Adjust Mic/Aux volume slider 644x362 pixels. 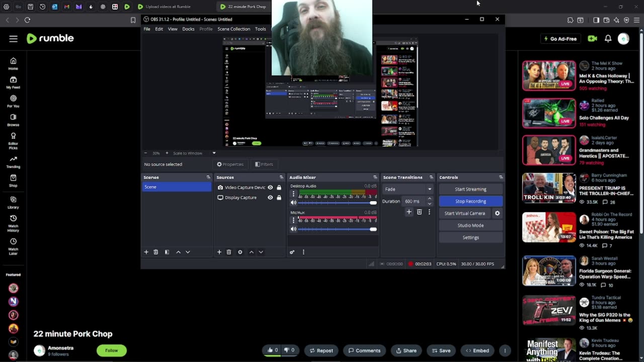337,229
